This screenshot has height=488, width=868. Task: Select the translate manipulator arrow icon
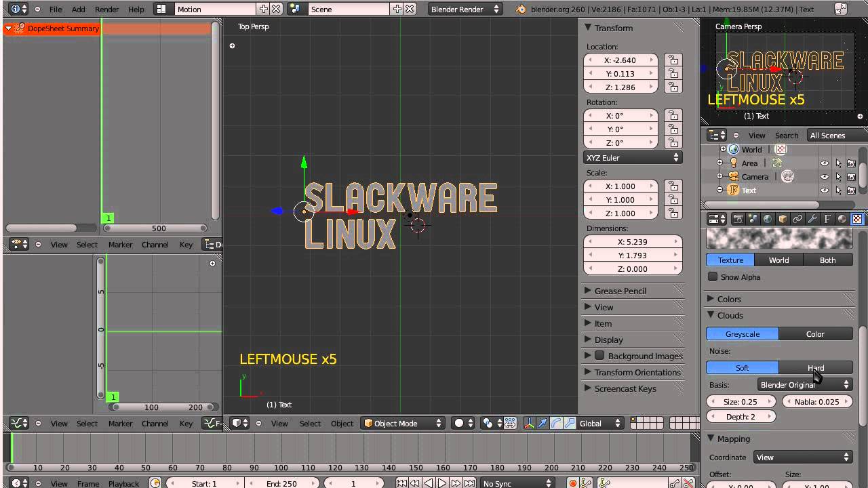(x=543, y=423)
